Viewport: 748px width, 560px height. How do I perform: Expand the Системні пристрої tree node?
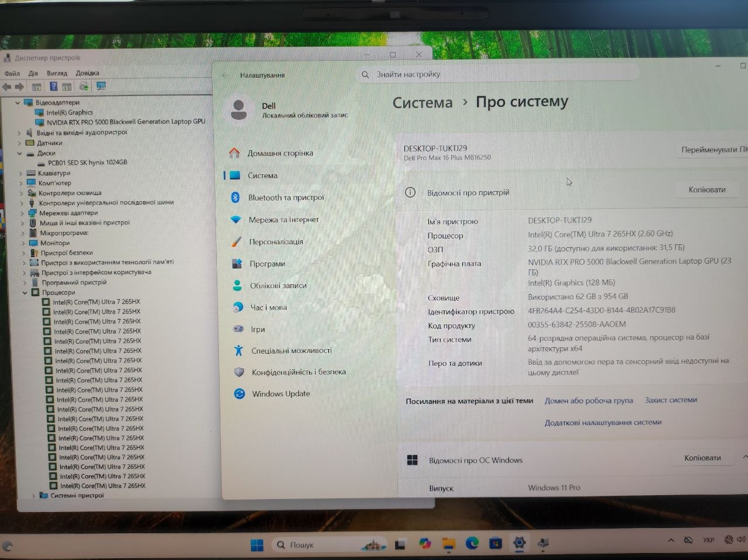(33, 495)
